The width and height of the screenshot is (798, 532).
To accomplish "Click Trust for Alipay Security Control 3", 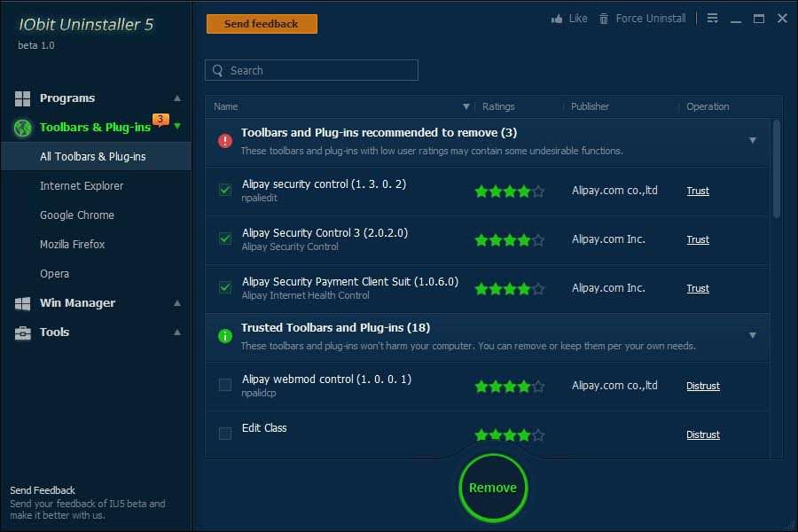I will (697, 239).
